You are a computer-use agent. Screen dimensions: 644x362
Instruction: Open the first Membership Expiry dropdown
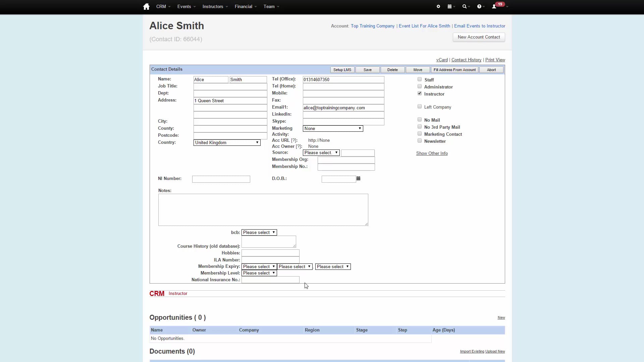259,266
